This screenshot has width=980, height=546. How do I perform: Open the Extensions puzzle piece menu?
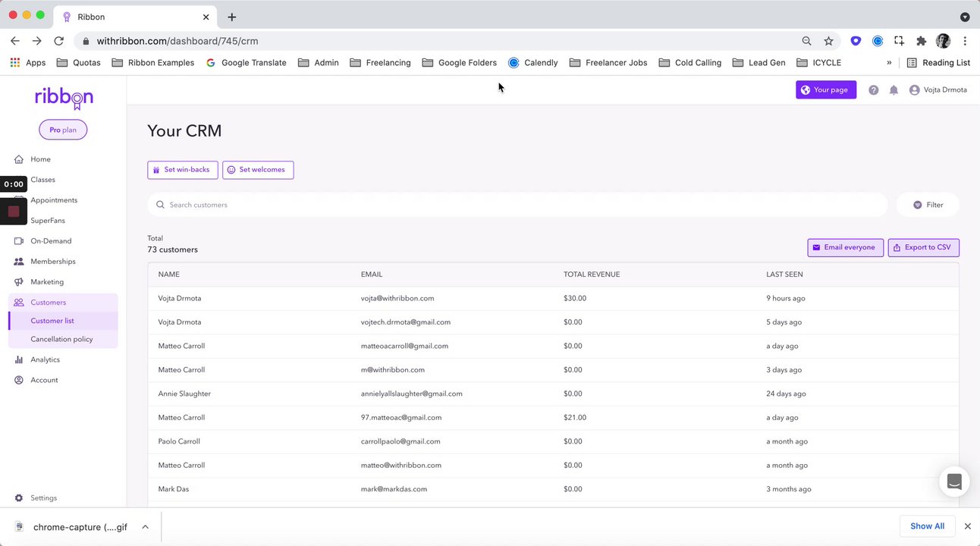coord(921,41)
